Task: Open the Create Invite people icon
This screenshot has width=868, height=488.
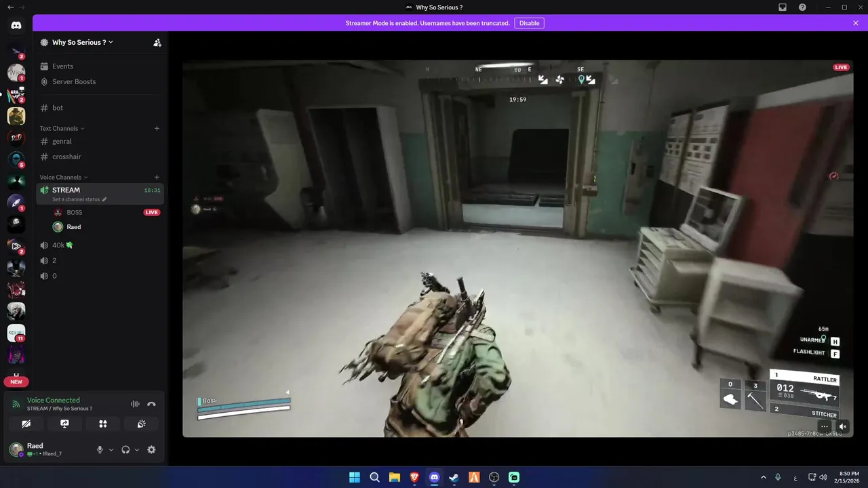Action: click(x=157, y=43)
